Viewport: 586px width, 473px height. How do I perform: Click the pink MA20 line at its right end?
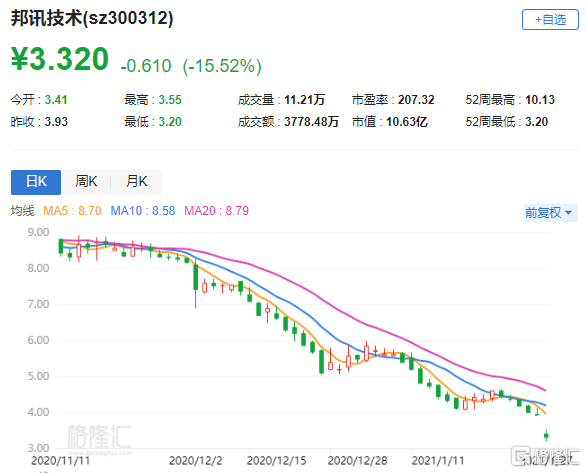(x=545, y=390)
